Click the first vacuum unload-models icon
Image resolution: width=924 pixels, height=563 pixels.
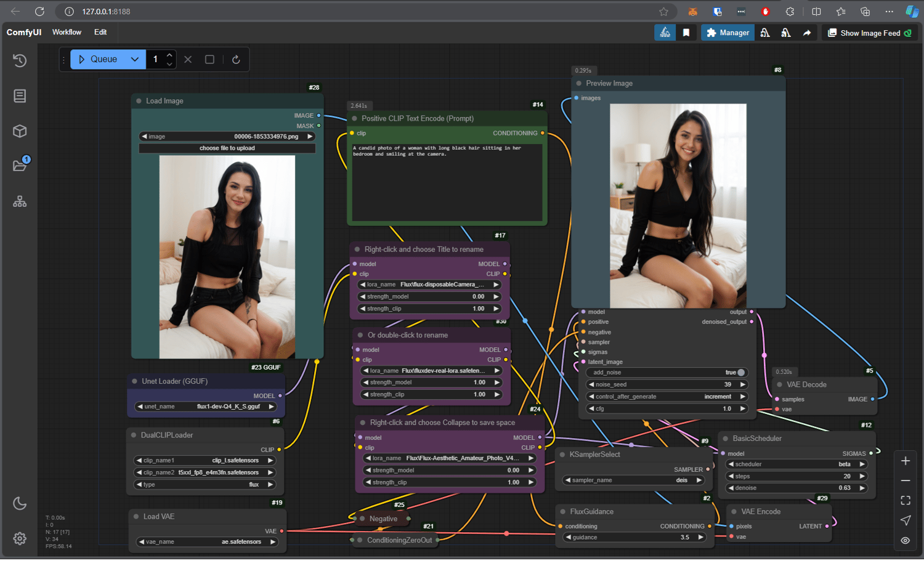765,33
